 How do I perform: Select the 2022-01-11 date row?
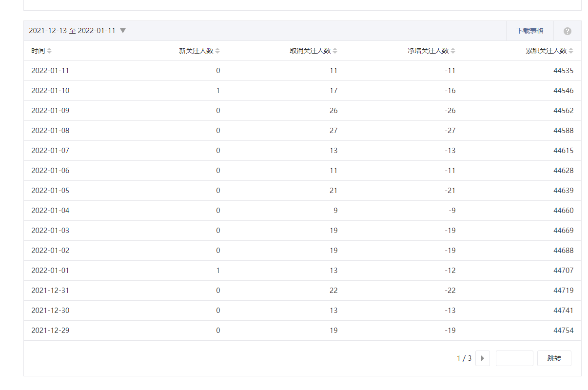[50, 71]
